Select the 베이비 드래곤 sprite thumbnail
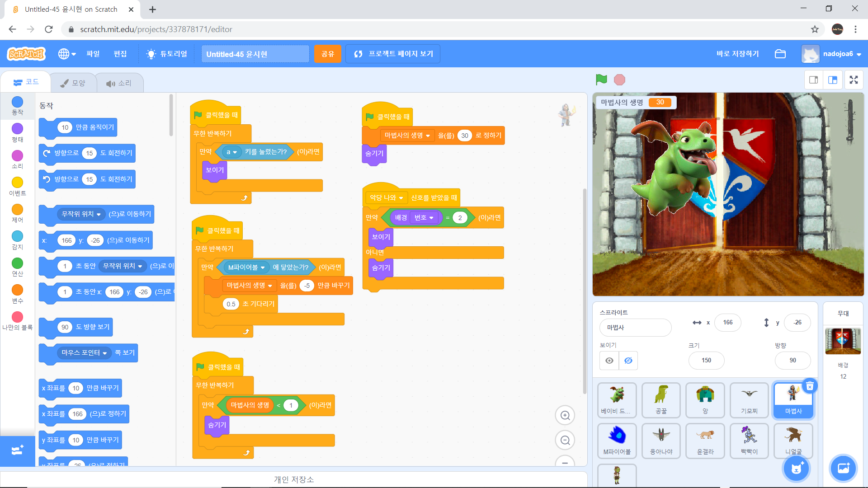The image size is (868, 488). [617, 400]
